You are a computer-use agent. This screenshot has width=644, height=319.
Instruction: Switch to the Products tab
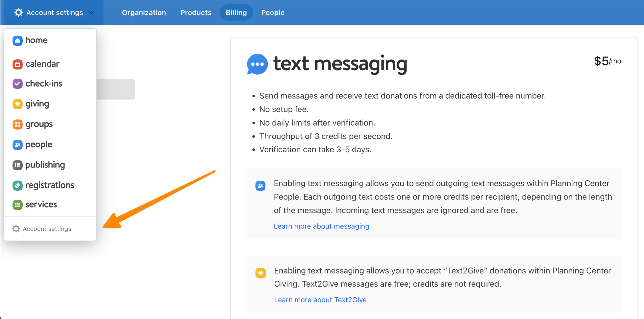(196, 12)
